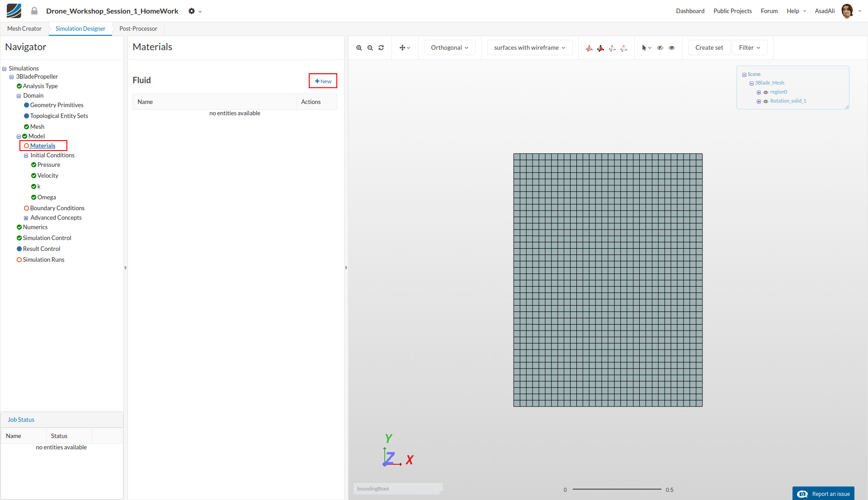The image size is (868, 500).
Task: Click the crossed-out eye hide selection icon
Action: coord(660,48)
